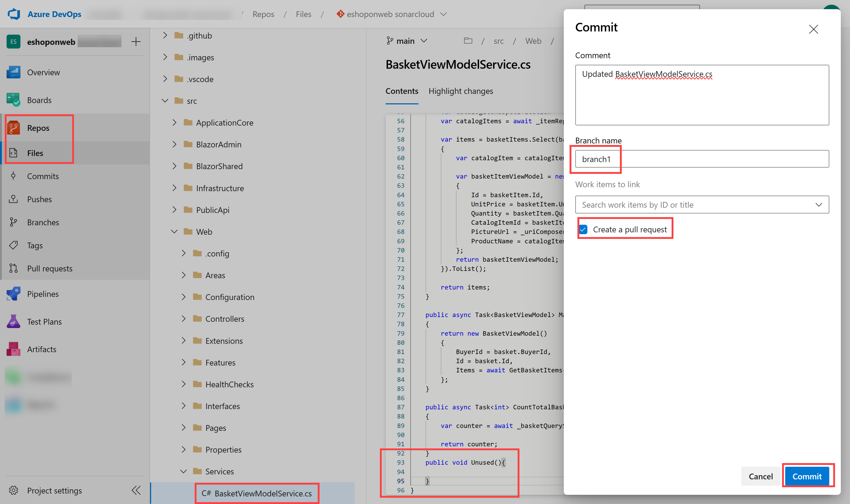Screen dimensions: 850x504
Task: Click the repository root folder icon in breadcrumb
Action: click(468, 41)
